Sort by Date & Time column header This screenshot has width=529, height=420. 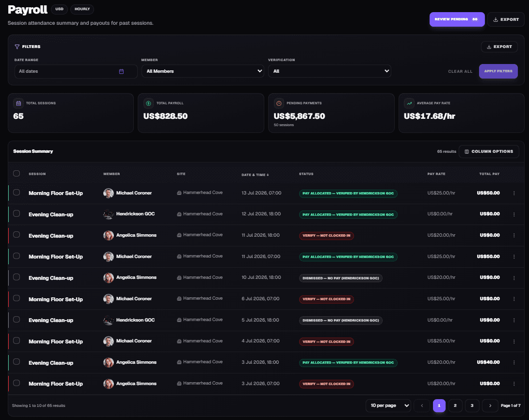pyautogui.click(x=255, y=175)
